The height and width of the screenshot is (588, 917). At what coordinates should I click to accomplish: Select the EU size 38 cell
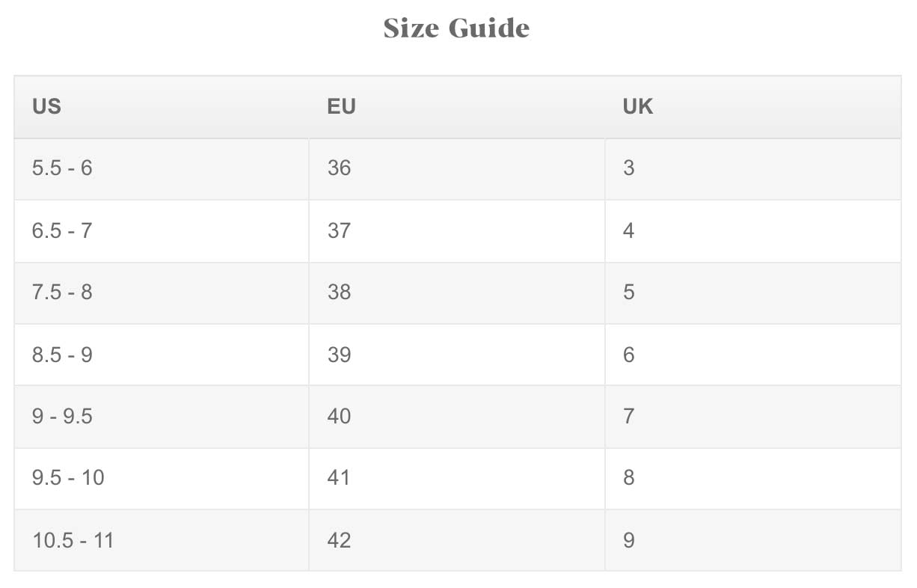(339, 293)
